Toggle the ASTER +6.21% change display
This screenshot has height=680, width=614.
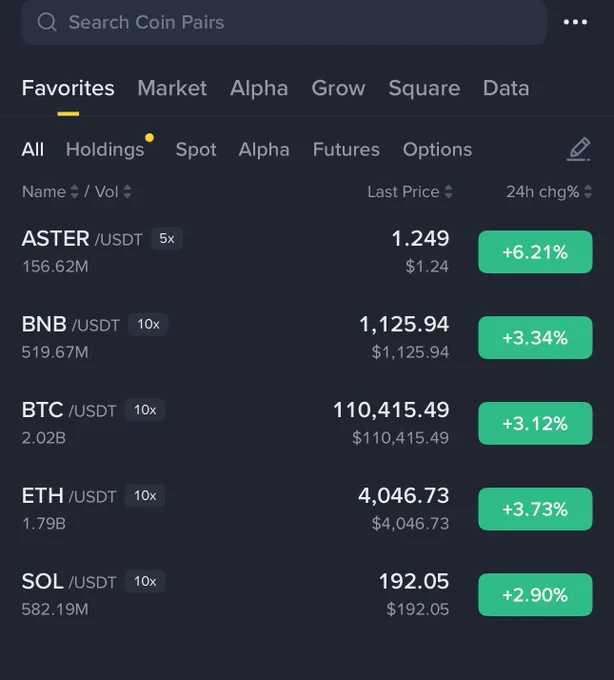[535, 252]
